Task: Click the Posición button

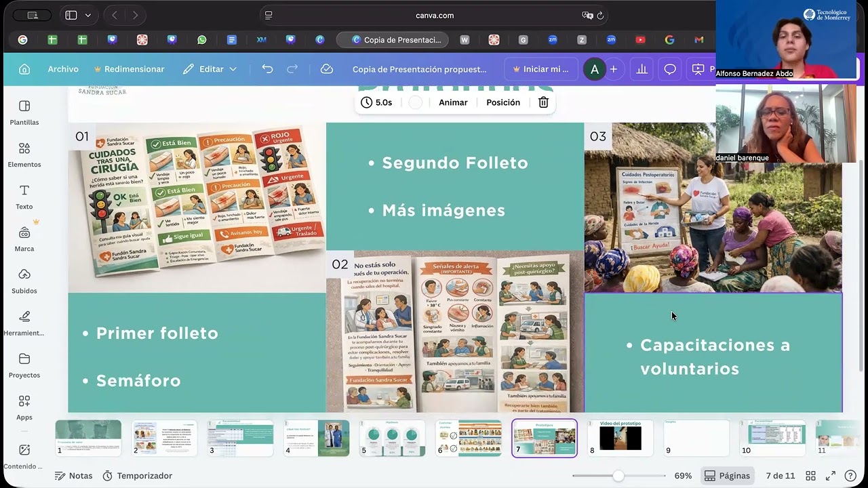Action: 503,102
